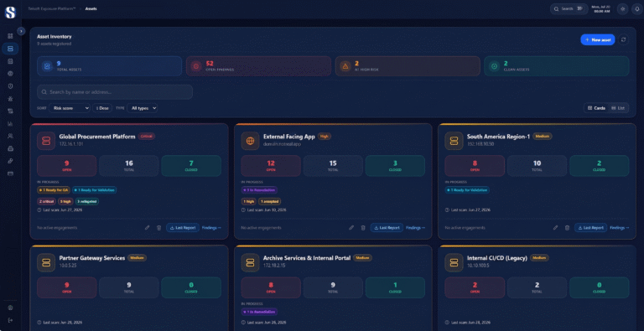Image resolution: width=644 pixels, height=331 pixels.
Task: Click the New asset button
Action: click(598, 40)
